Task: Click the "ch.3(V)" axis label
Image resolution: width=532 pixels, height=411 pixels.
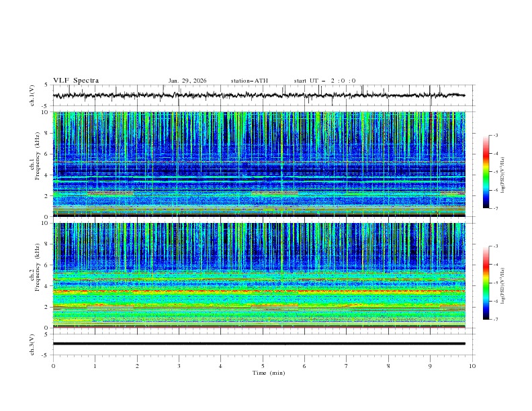Action: coord(32,345)
